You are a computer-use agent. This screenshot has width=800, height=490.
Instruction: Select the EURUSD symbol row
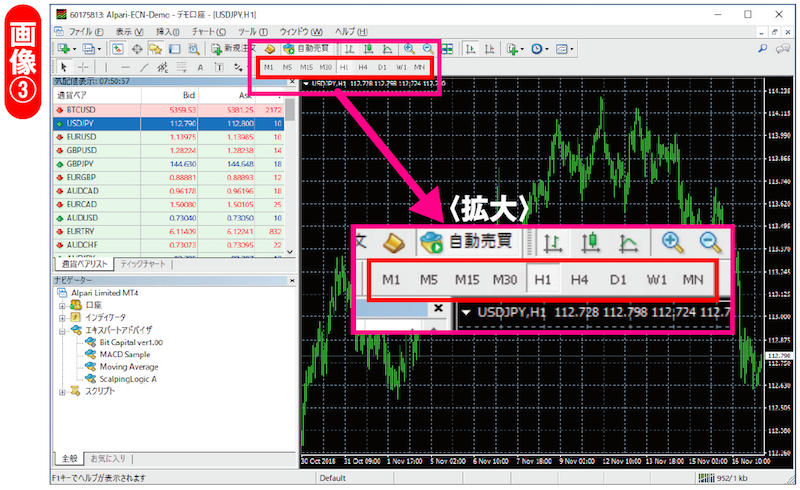[168, 137]
